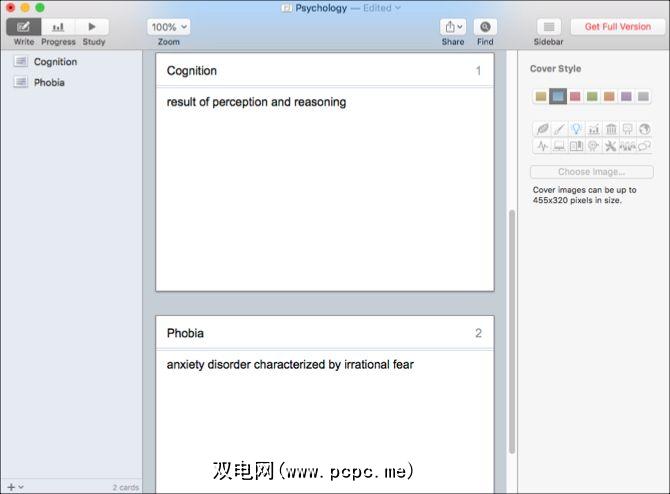
Task: Choose the columned building cover icon
Action: [x=611, y=129]
